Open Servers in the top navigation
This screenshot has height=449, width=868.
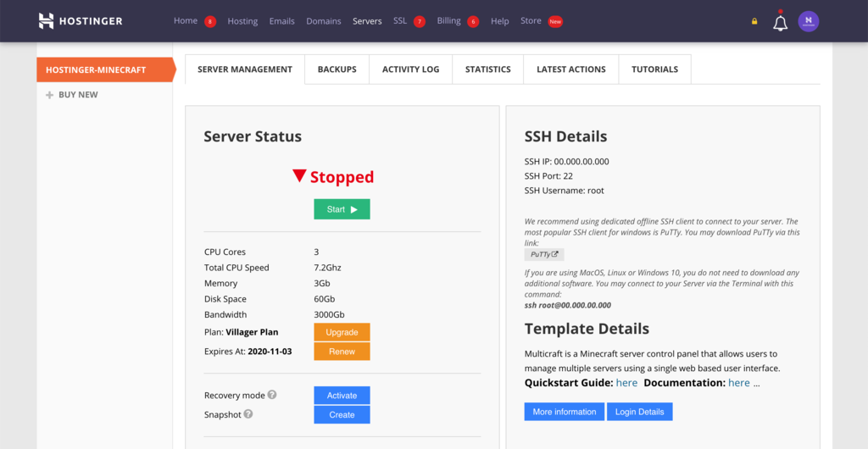click(x=368, y=21)
